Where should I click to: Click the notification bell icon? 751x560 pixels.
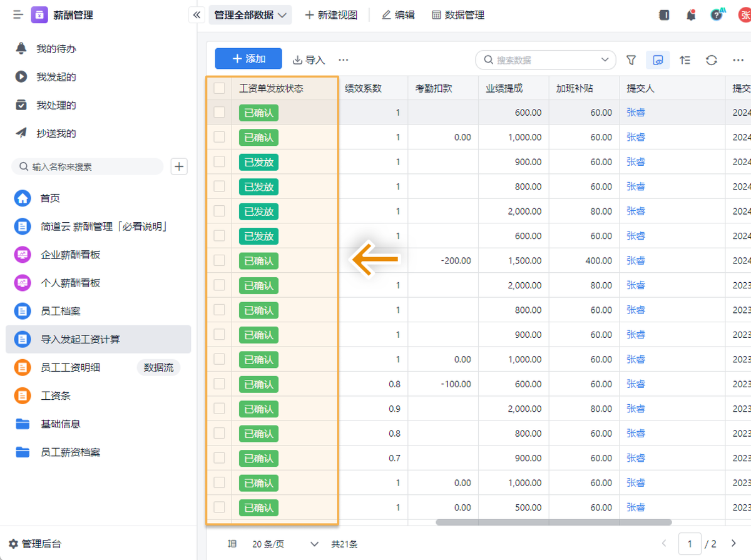pos(691,15)
